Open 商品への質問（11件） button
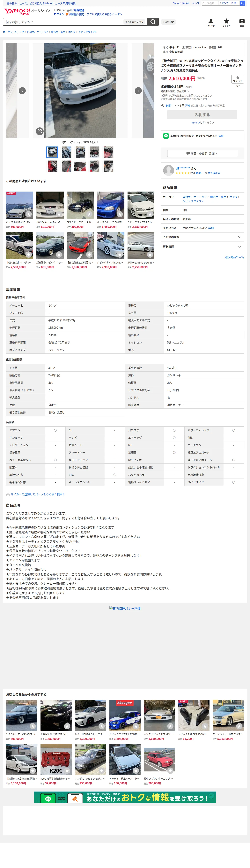 202,154
